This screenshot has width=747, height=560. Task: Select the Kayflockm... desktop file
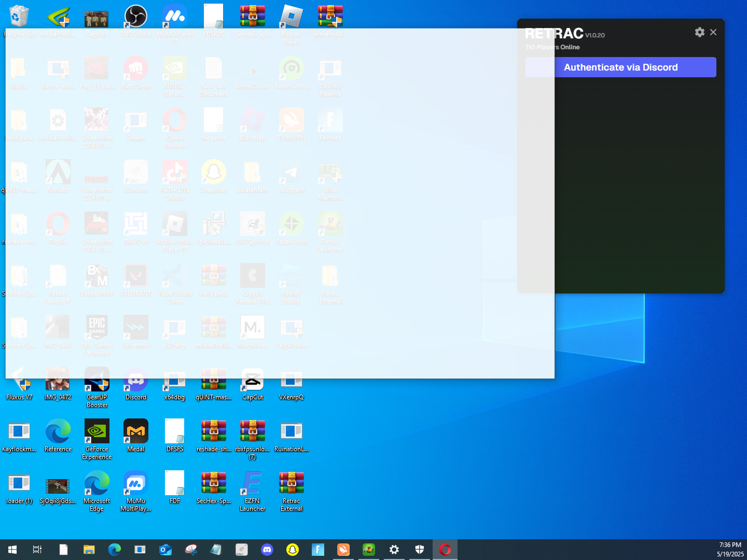tap(19, 436)
